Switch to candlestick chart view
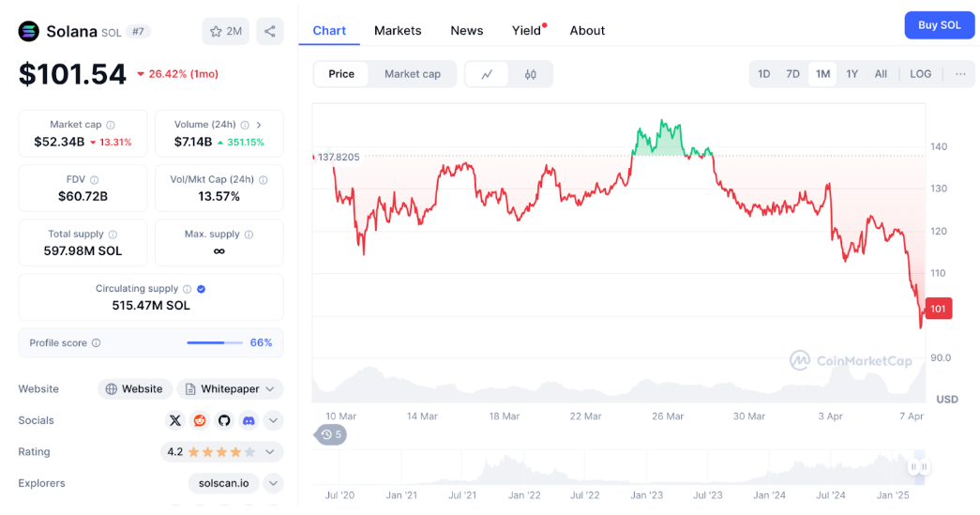Screen dimensions: 980x515 tap(531, 74)
